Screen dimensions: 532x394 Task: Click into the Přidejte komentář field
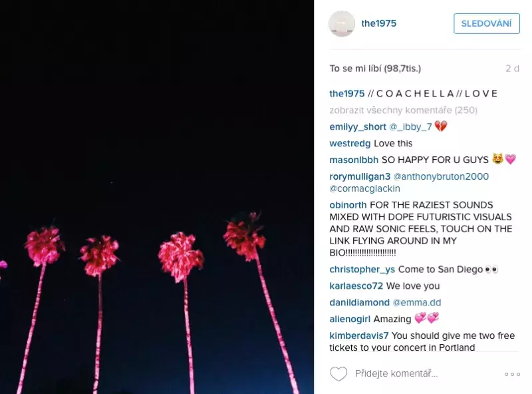click(426, 373)
